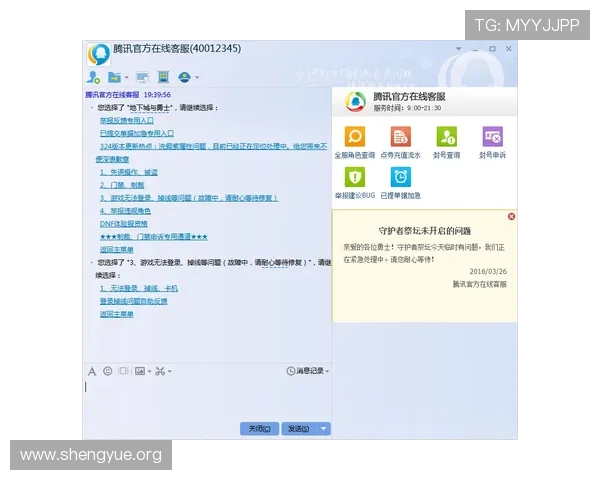The width and height of the screenshot is (600, 480).
Task: Click the 封号查询 green icon
Action: point(447,137)
